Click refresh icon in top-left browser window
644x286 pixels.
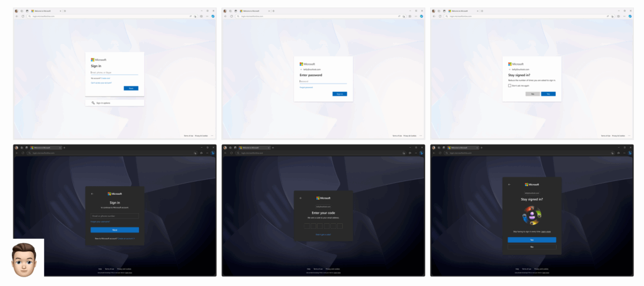pyautogui.click(x=23, y=16)
